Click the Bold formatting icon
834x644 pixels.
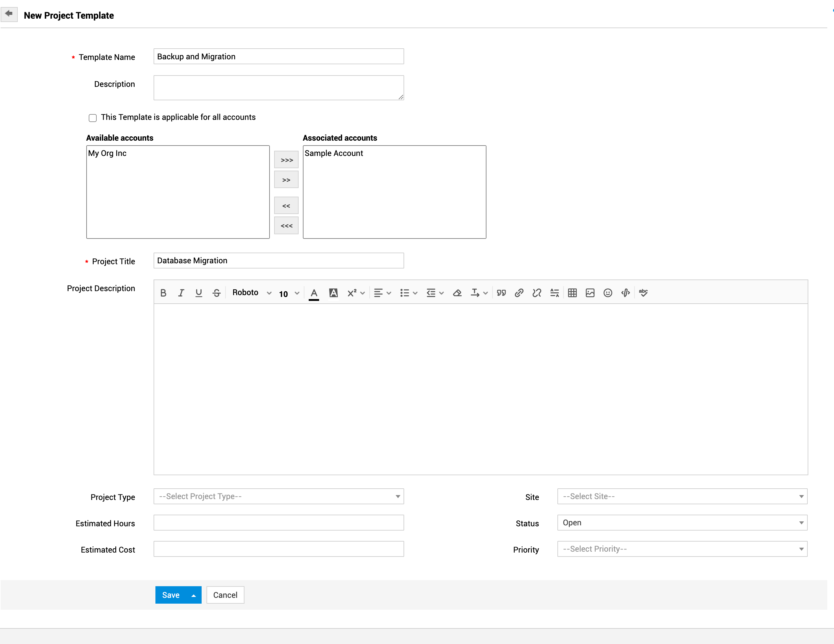[x=163, y=293]
